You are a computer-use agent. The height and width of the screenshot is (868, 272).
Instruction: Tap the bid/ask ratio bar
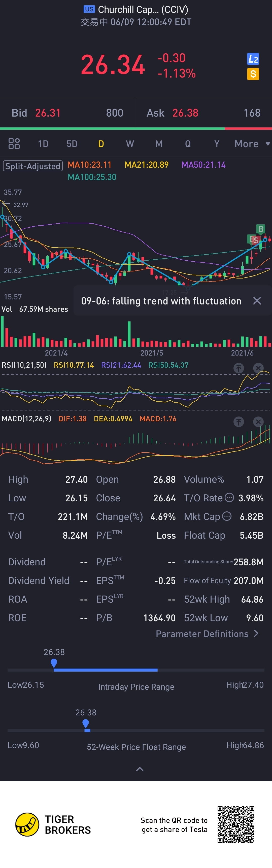click(136, 128)
